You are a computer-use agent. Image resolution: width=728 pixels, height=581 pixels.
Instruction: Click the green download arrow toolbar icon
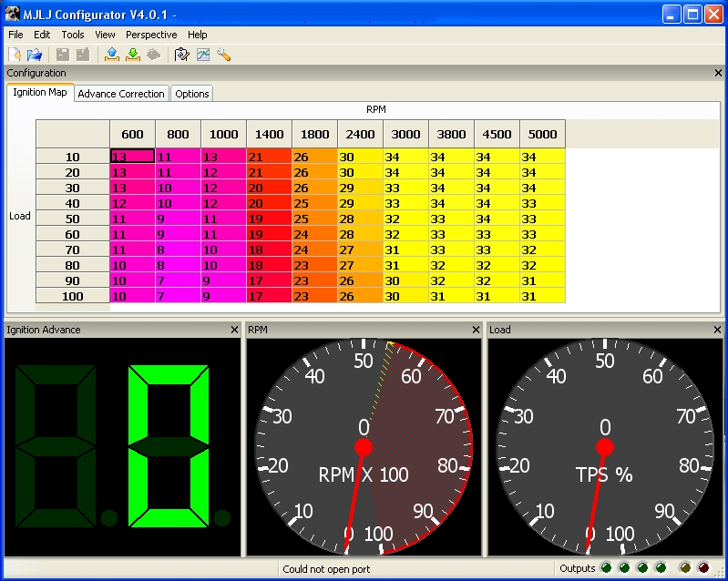(x=133, y=55)
